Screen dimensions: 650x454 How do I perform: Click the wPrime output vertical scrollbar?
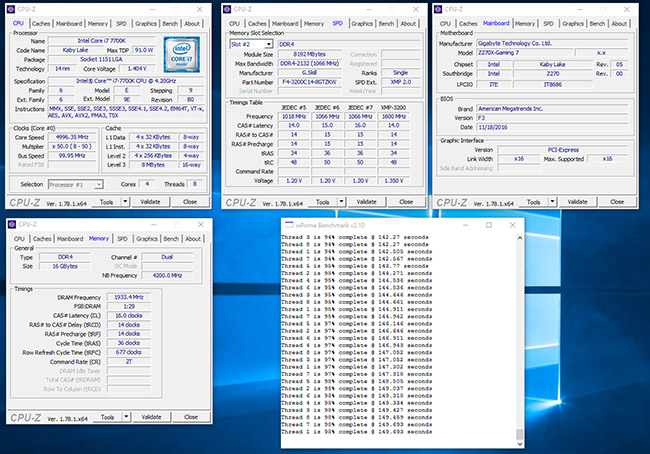click(x=519, y=340)
